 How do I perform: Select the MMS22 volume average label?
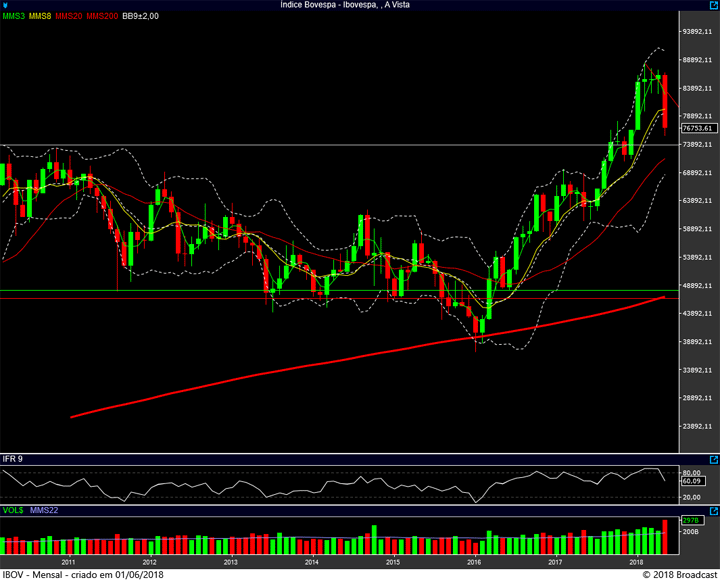pyautogui.click(x=45, y=510)
